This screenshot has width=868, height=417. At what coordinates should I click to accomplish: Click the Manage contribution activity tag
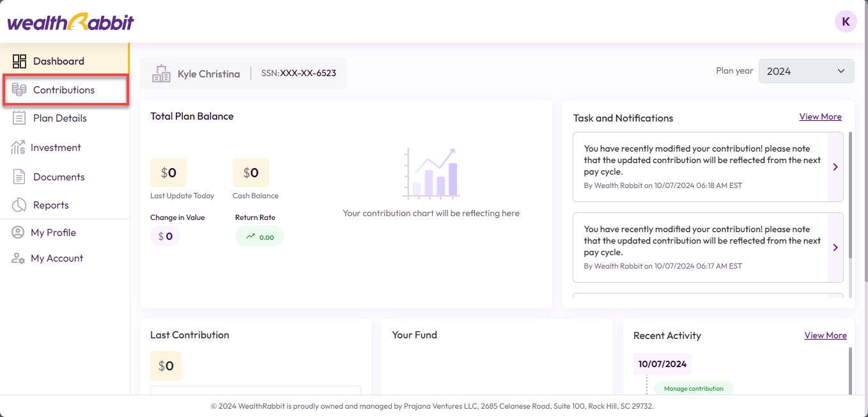[x=694, y=389]
